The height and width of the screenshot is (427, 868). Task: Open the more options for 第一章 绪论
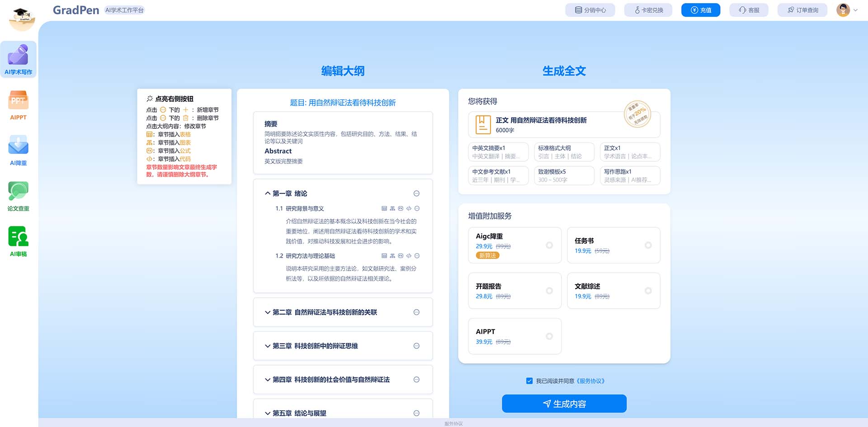pyautogui.click(x=416, y=193)
